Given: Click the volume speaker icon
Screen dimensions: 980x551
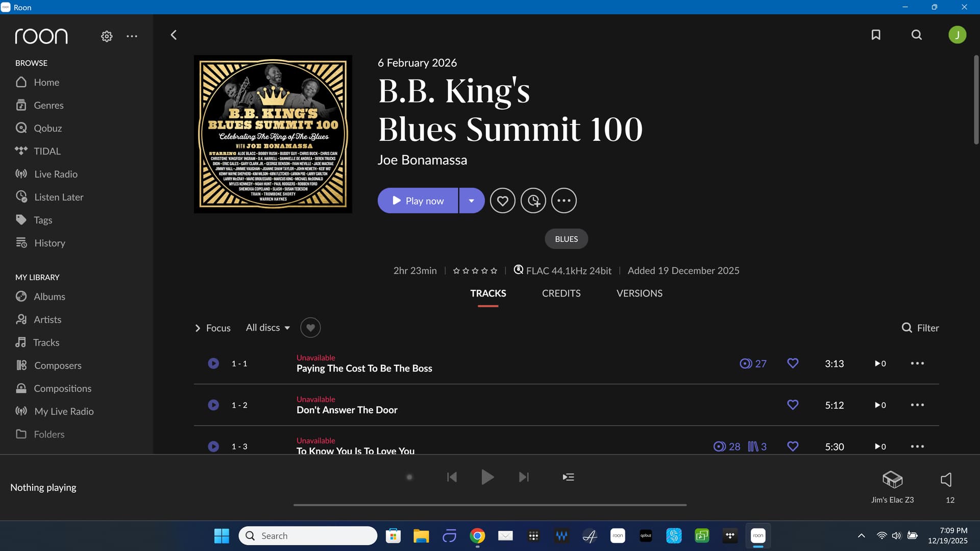Looking at the screenshot, I should pos(946,480).
